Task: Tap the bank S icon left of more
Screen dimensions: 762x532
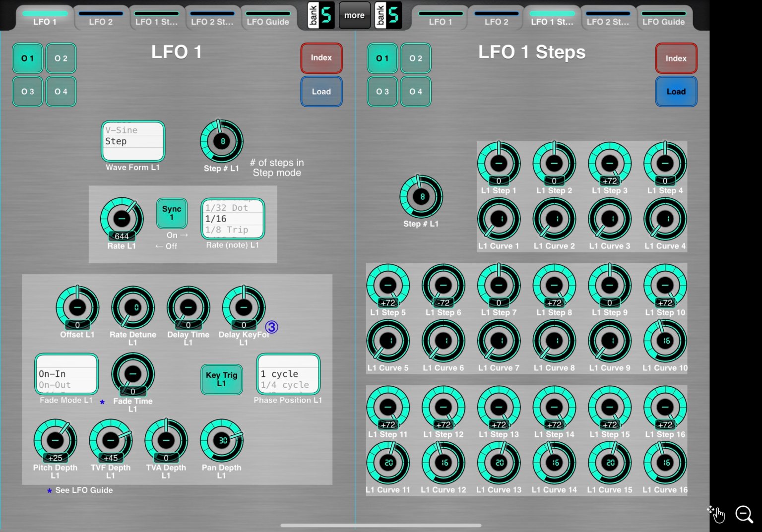Action: tap(320, 15)
